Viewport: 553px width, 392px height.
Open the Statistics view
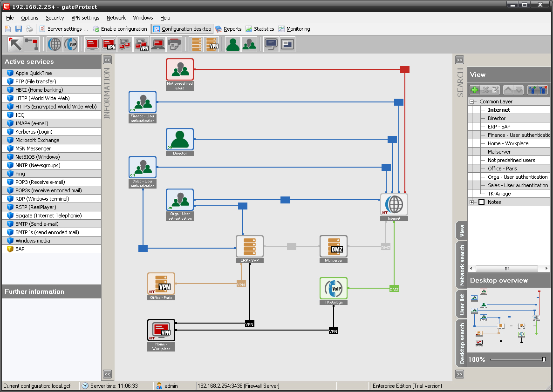260,29
